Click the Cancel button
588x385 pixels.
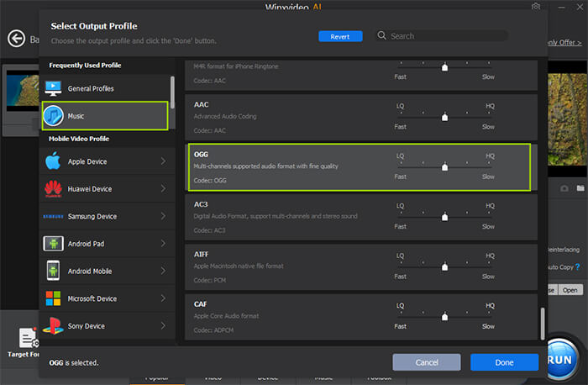pos(427,362)
